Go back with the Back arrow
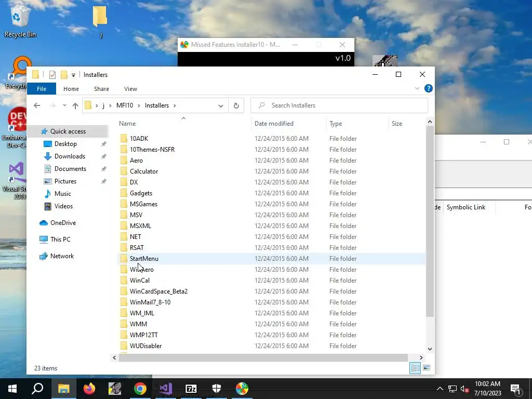This screenshot has width=532, height=399. pyautogui.click(x=37, y=105)
